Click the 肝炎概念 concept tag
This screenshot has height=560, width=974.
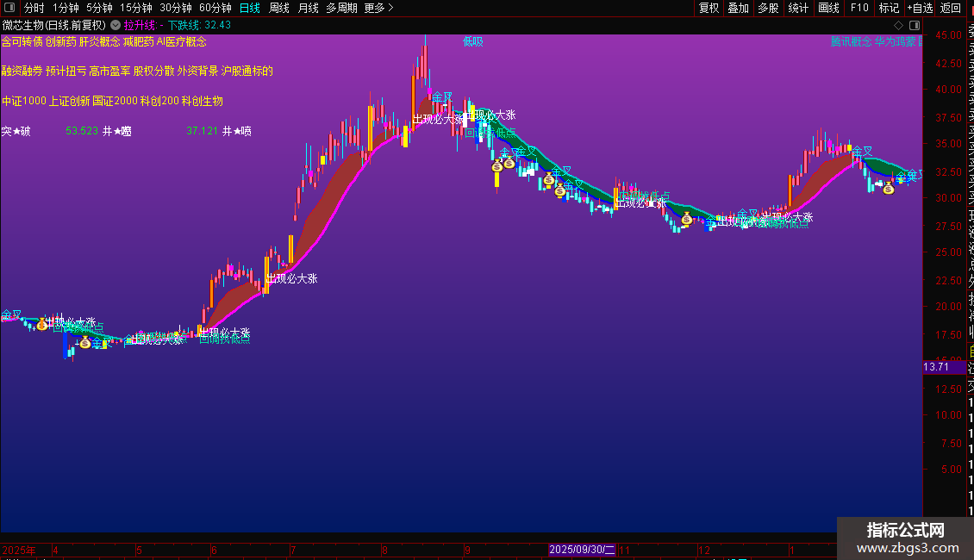click(x=99, y=41)
